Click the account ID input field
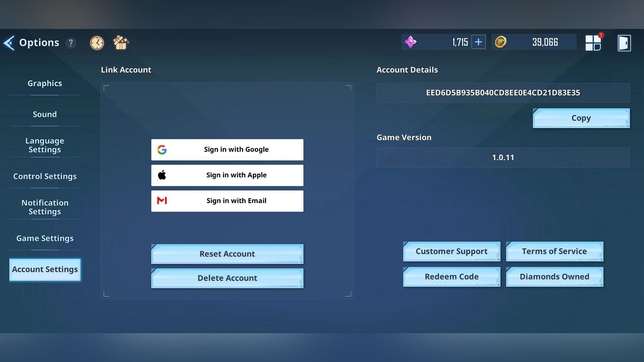Screen dimensions: 644x362 (x=503, y=93)
